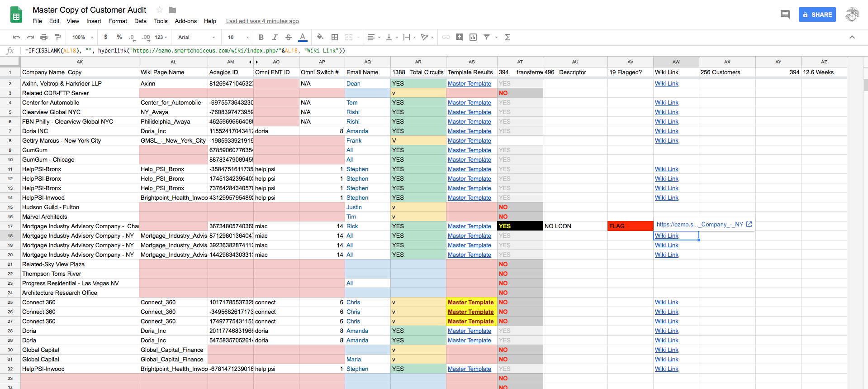
Task: Click the 'NO LCON' descriptor cell
Action: point(575,226)
